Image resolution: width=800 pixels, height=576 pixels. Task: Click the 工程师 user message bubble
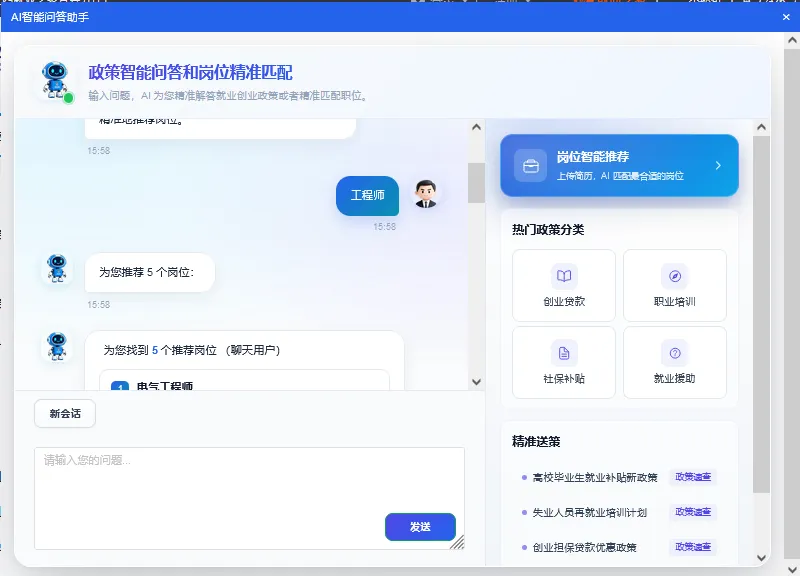tap(367, 195)
